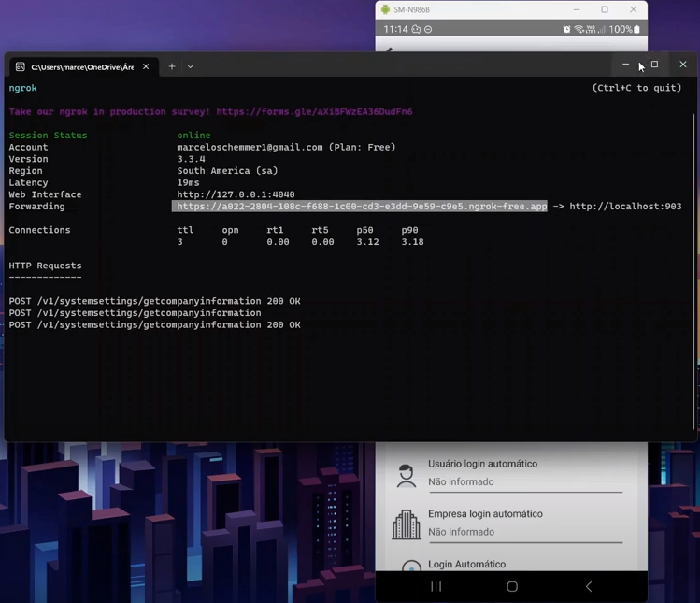Select the terminal tab titled C:\Users\marce\OneDrive
The image size is (700, 603).
pyautogui.click(x=83, y=67)
